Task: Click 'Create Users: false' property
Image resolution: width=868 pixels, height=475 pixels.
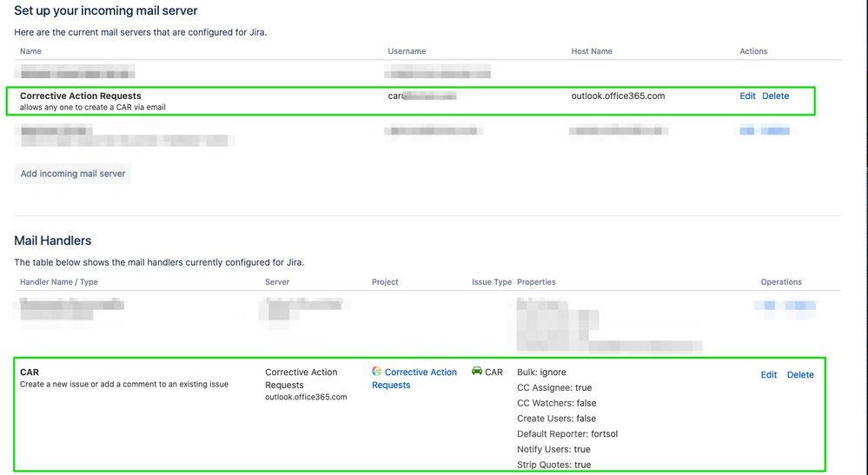Action: 556,419
